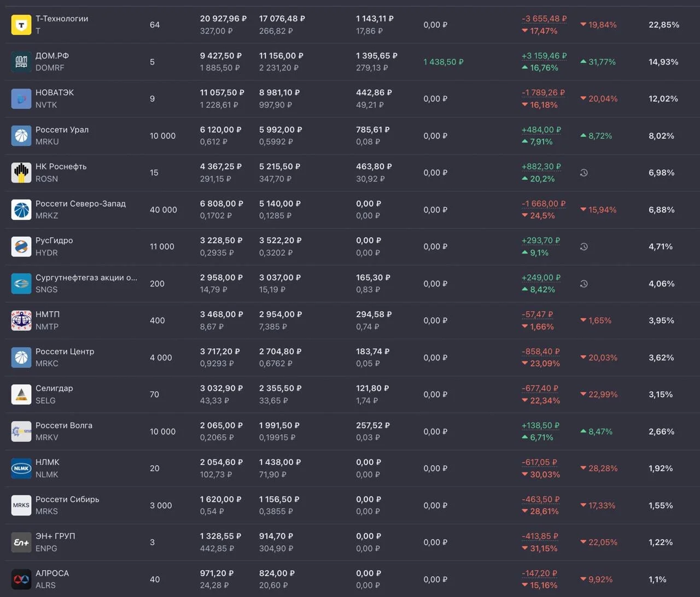Open the НОВАТЭК stock name
Image resolution: width=700 pixels, height=597 pixels.
point(55,92)
